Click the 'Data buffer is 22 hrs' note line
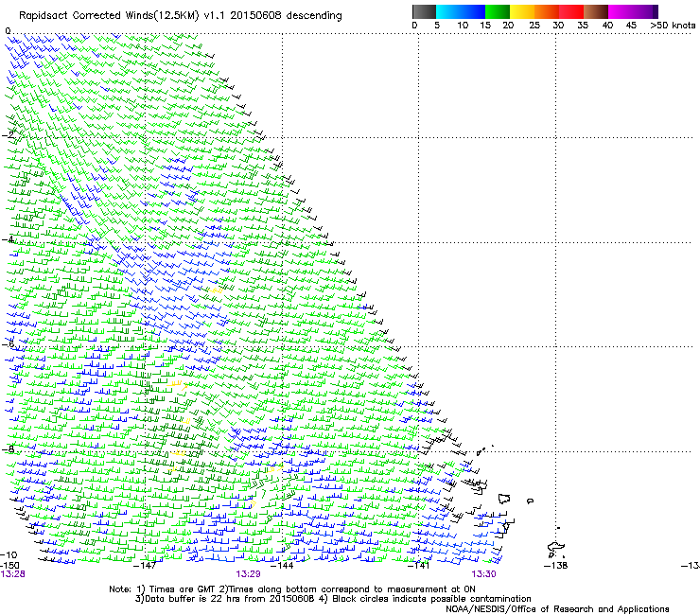 click(333, 599)
